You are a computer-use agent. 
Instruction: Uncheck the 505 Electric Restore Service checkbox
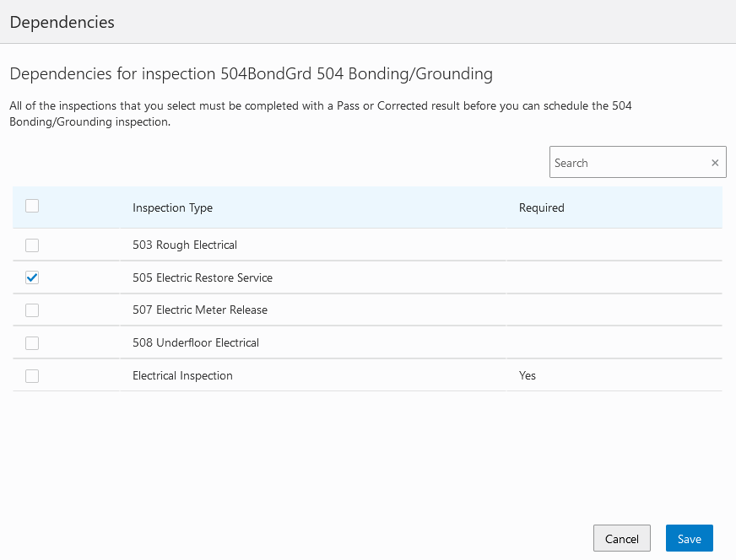[x=32, y=277]
